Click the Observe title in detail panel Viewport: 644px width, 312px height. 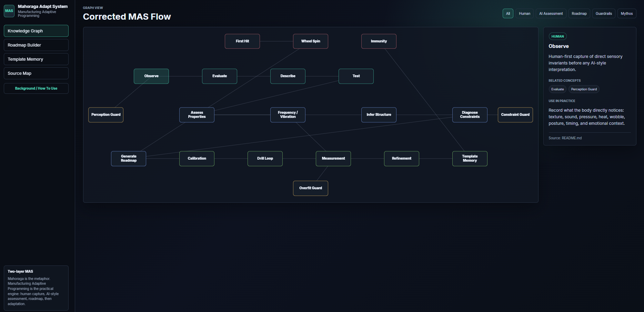point(559,46)
